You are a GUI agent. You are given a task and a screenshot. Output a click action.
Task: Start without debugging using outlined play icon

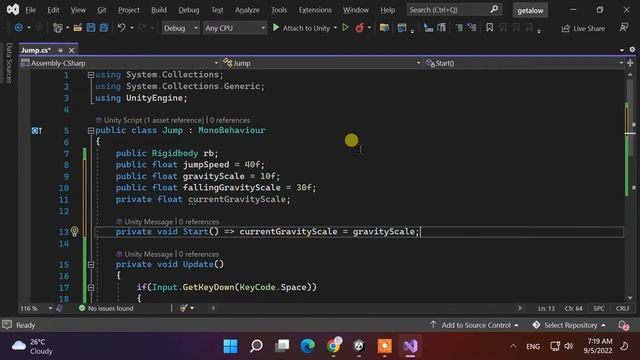pyautogui.click(x=345, y=28)
